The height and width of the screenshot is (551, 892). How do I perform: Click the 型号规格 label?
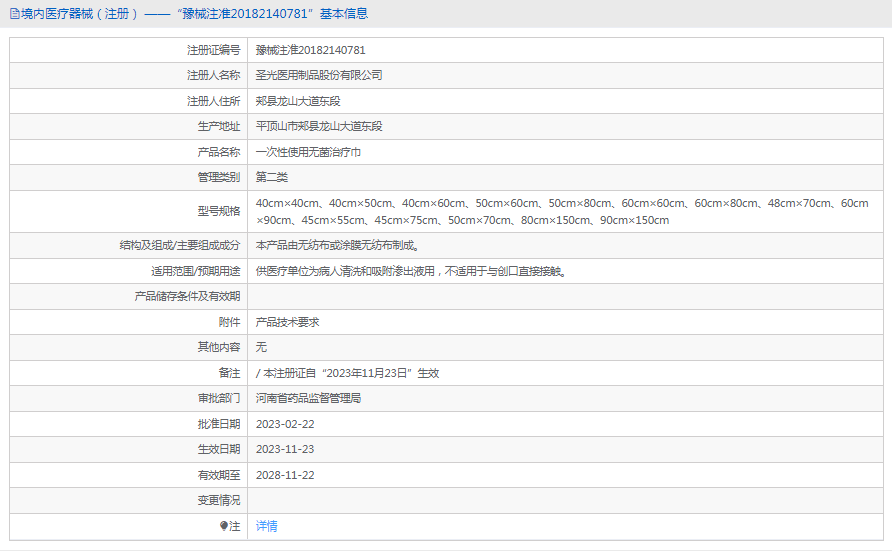point(218,212)
